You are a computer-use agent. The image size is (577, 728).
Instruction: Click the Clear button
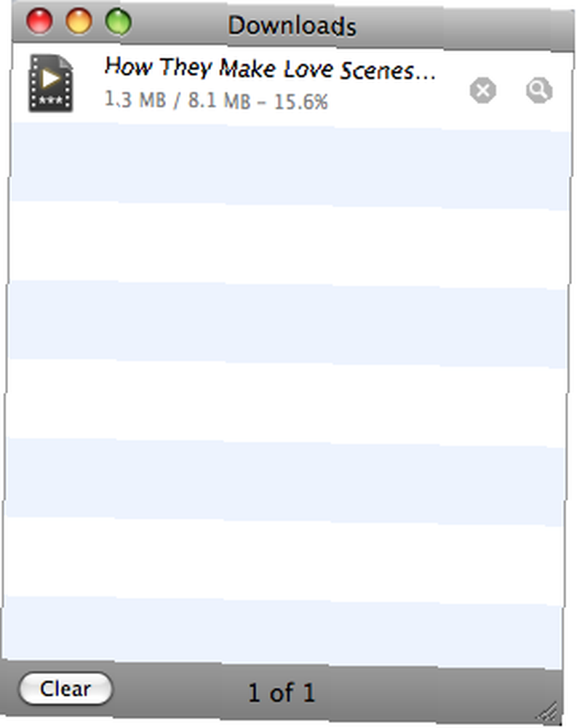pyautogui.click(x=65, y=689)
